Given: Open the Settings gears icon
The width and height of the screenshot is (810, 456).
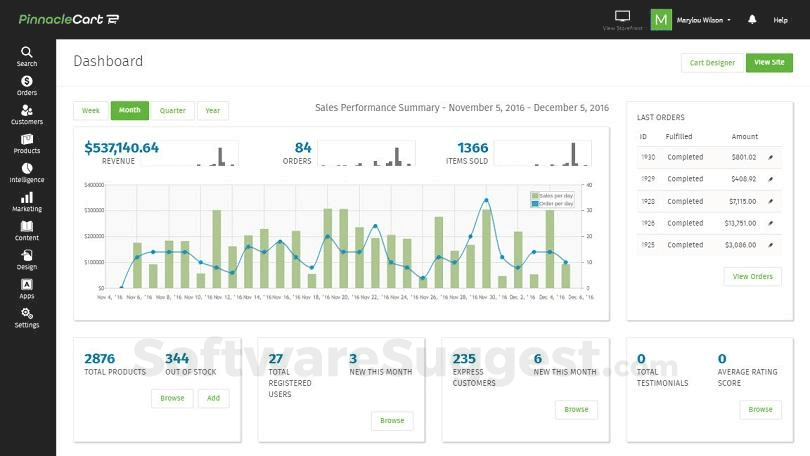Looking at the screenshot, I should pyautogui.click(x=27, y=313).
